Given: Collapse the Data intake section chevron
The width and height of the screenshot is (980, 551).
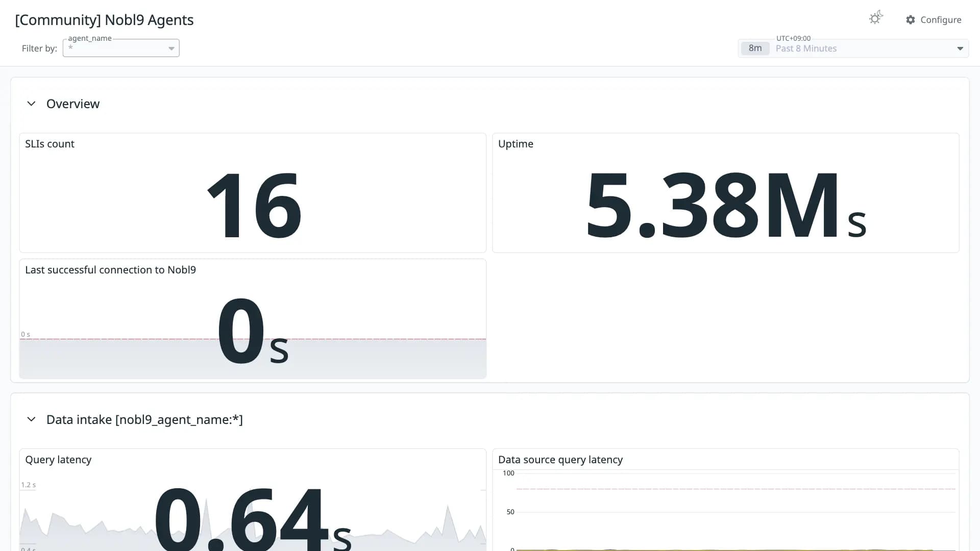Looking at the screenshot, I should pos(31,419).
